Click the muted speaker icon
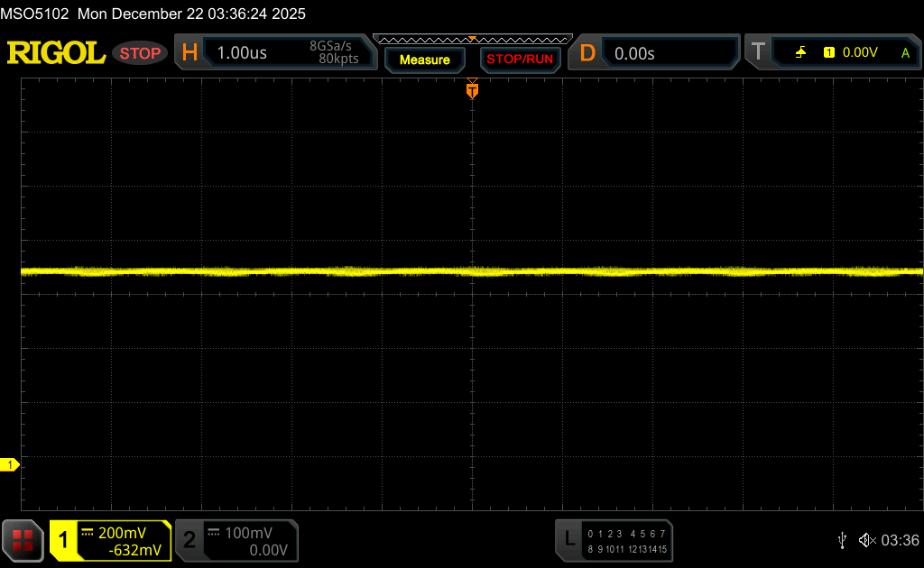 pyautogui.click(x=867, y=540)
